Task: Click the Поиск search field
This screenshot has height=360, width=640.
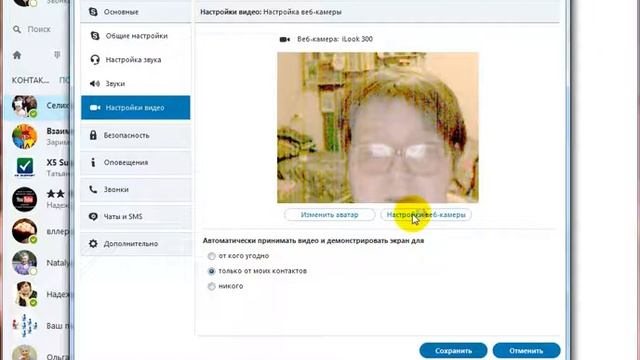Action: point(39,29)
